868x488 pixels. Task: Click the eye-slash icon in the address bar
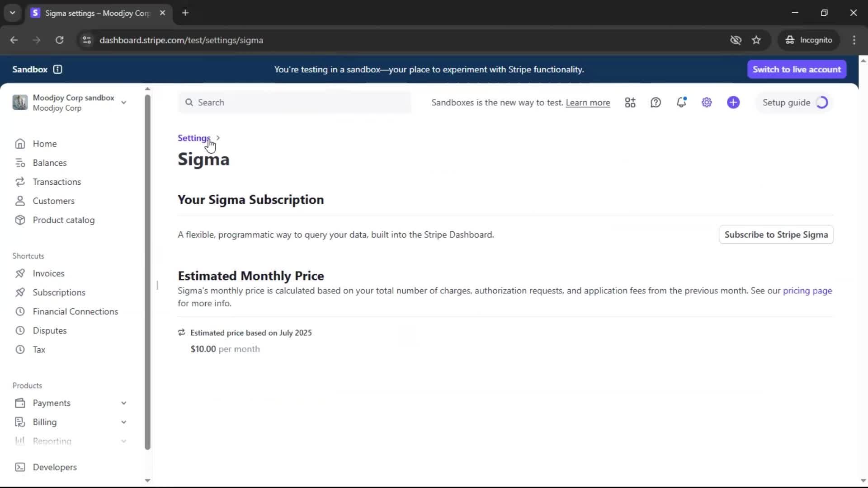point(736,40)
